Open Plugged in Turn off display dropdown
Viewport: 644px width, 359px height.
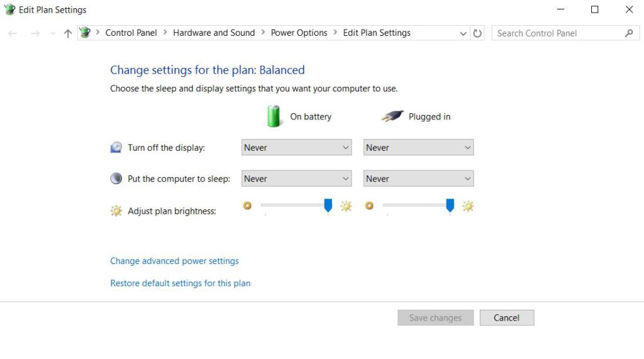tap(418, 148)
